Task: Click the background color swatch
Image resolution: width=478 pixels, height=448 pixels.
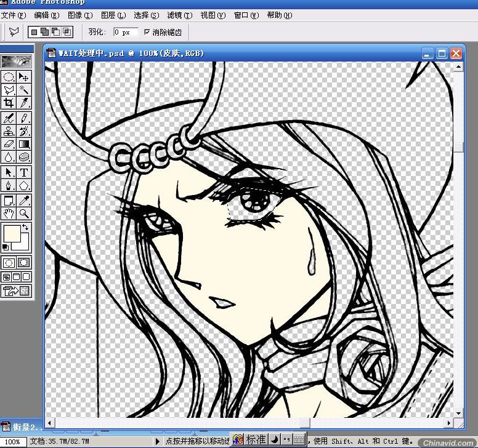Action: [25, 246]
